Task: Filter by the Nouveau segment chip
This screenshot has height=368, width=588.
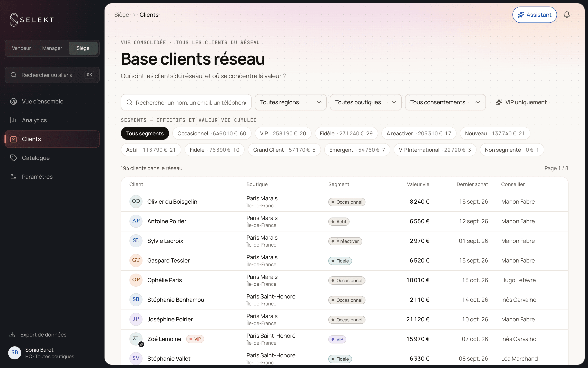Action: click(x=495, y=133)
